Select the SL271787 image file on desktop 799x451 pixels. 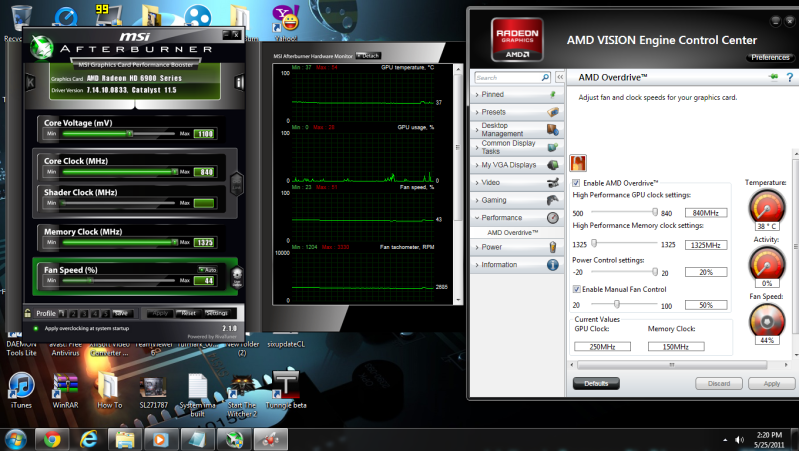point(153,391)
